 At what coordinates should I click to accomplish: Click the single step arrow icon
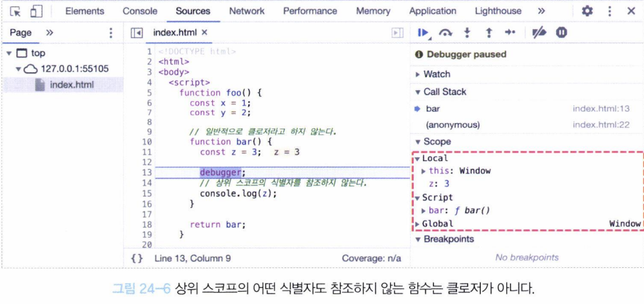510,33
